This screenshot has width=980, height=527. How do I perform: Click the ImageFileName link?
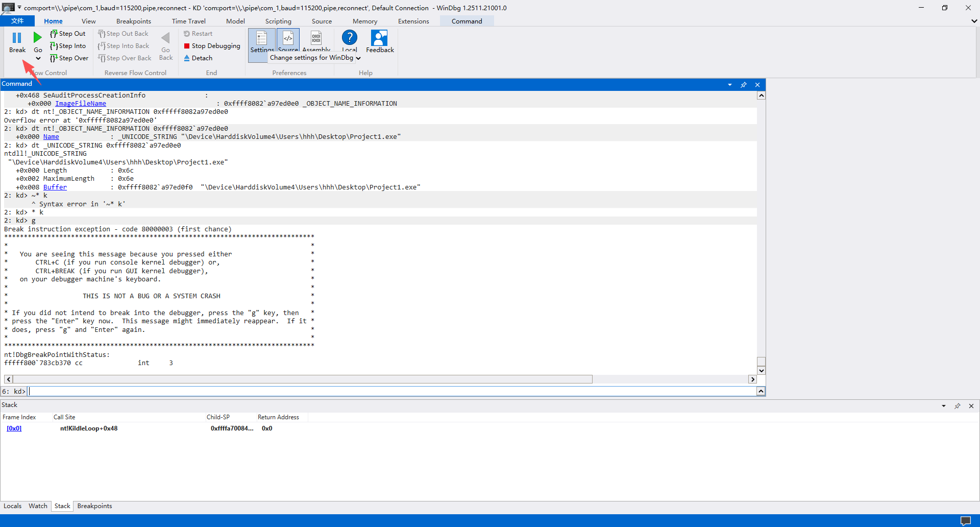(x=81, y=104)
